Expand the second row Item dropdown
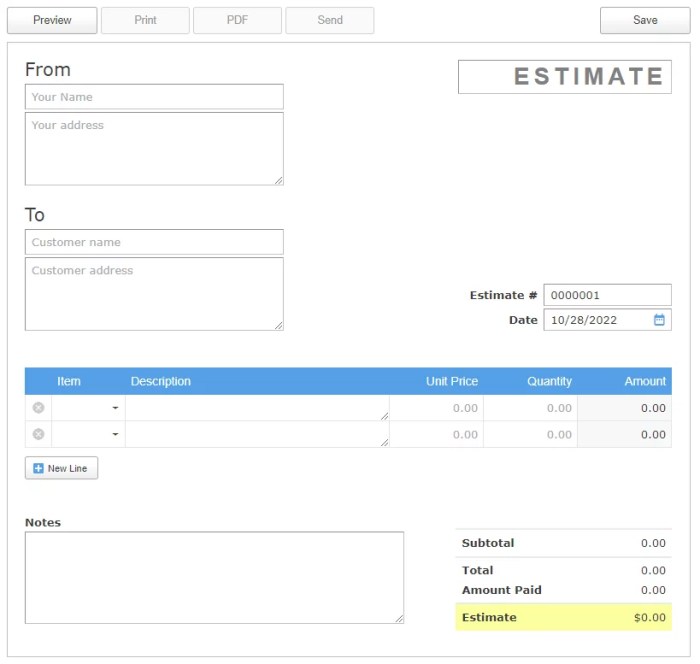Image resolution: width=700 pixels, height=664 pixels. [x=115, y=434]
